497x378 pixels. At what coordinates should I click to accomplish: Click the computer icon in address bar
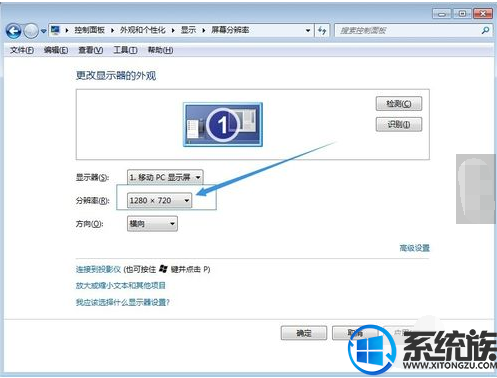(55, 30)
